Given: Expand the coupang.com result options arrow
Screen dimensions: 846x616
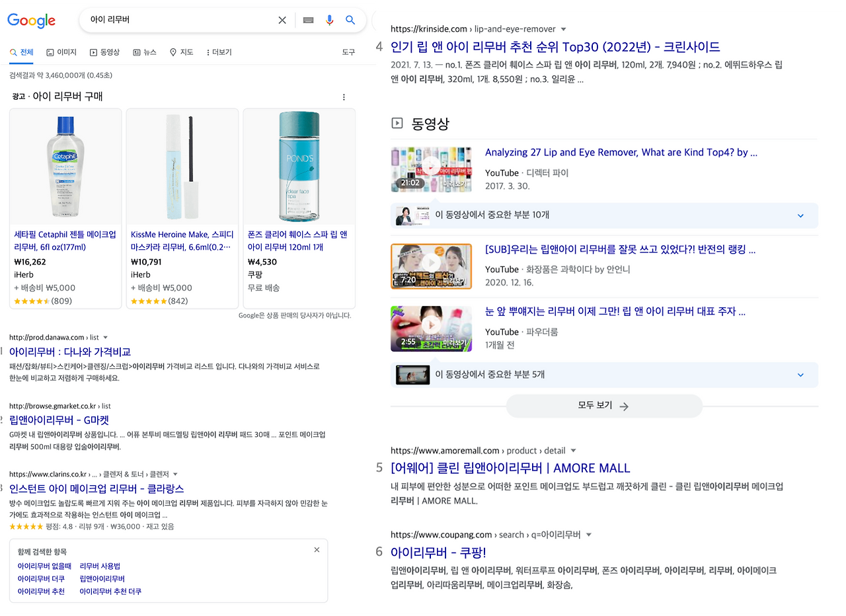Looking at the screenshot, I should point(589,535).
